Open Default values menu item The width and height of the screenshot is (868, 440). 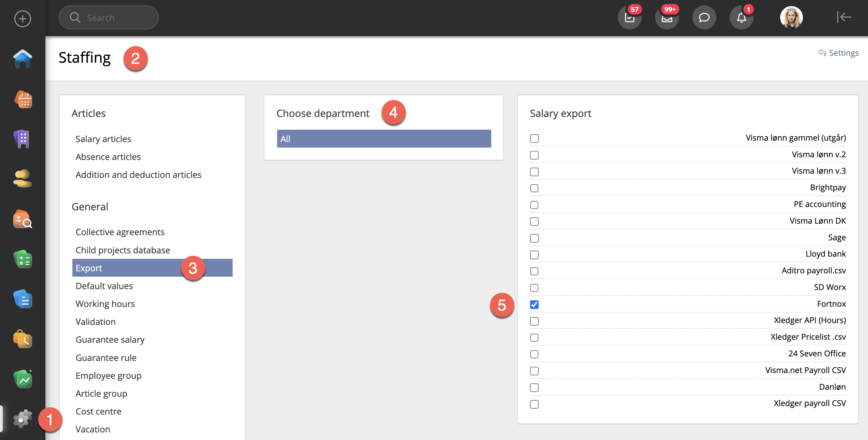[104, 286]
